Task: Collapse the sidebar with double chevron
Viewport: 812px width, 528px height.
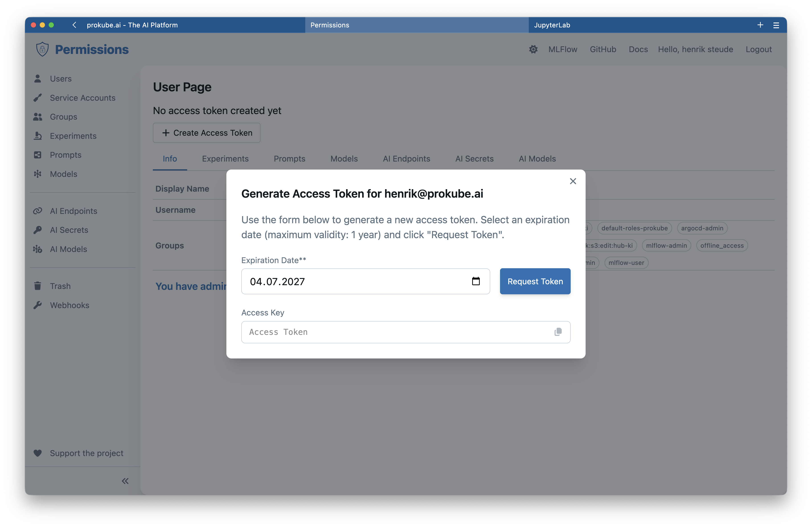Action: point(125,481)
